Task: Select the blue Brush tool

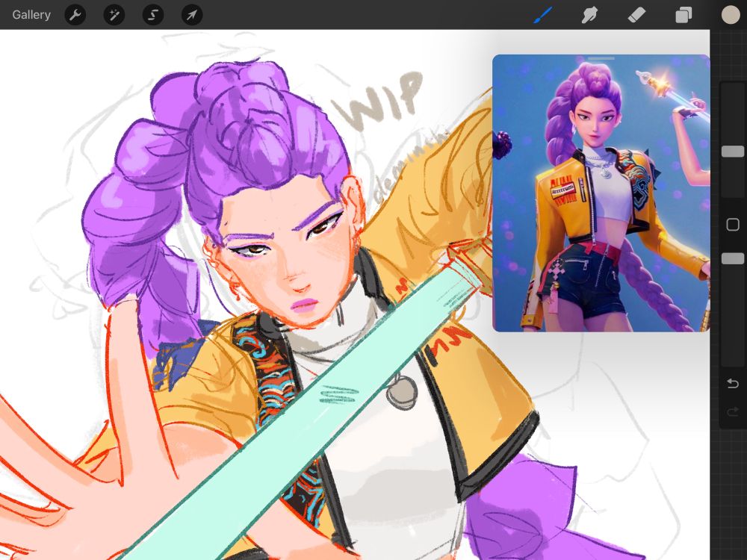Action: 543,15
